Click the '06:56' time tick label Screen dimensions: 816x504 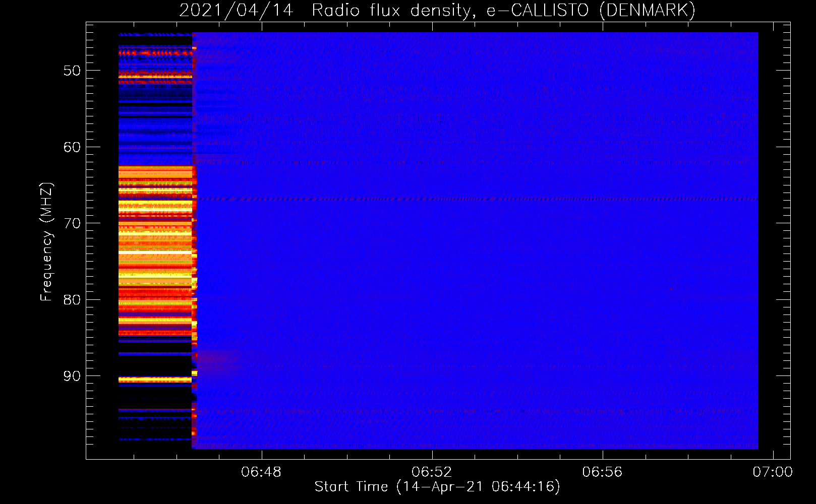point(602,472)
